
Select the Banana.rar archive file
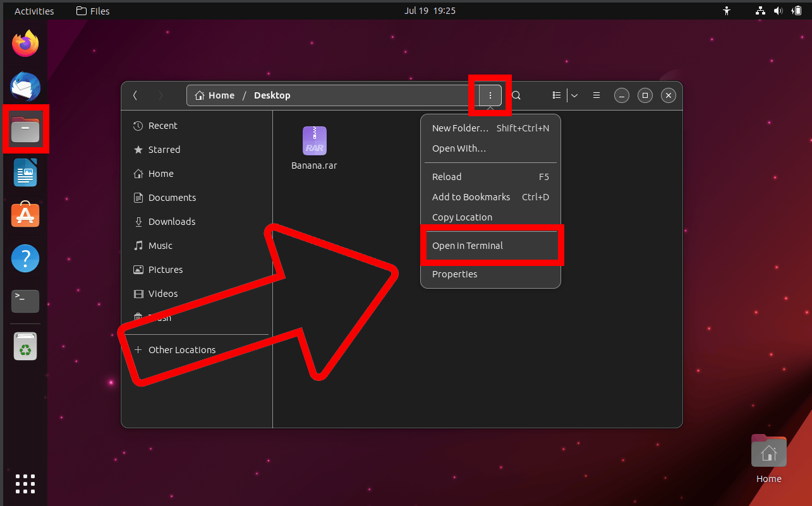pyautogui.click(x=314, y=141)
